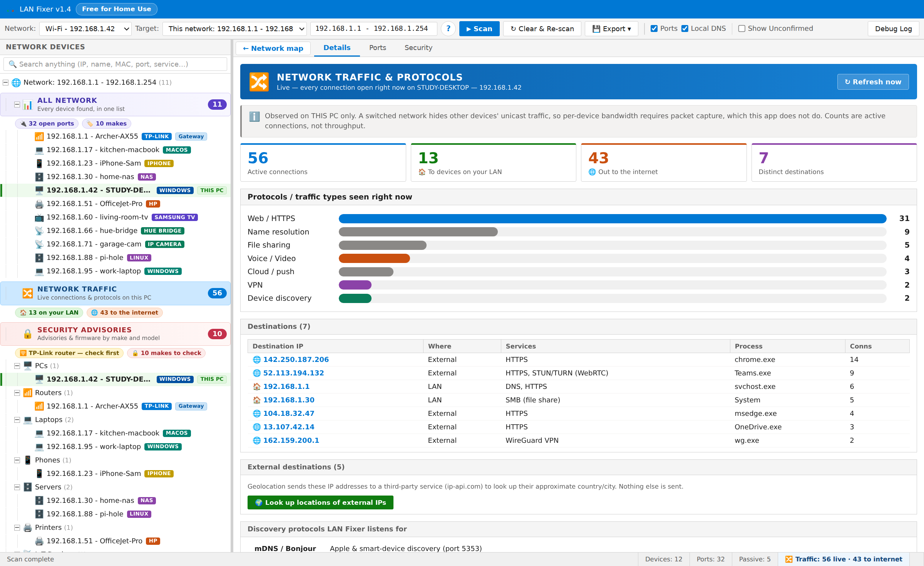Viewport: 924px width, 566px height.
Task: Click the house icon next to 192.168.1.1 destination
Action: [257, 387]
